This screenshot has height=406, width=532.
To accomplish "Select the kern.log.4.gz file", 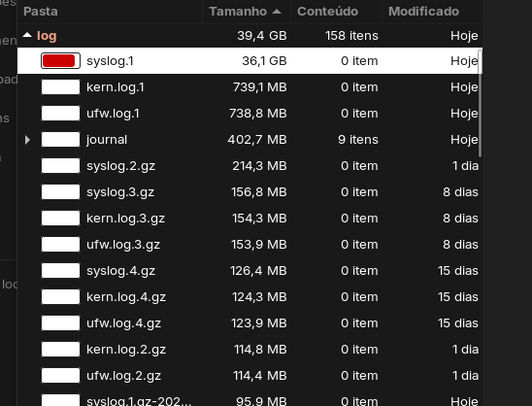I will (249, 296).
